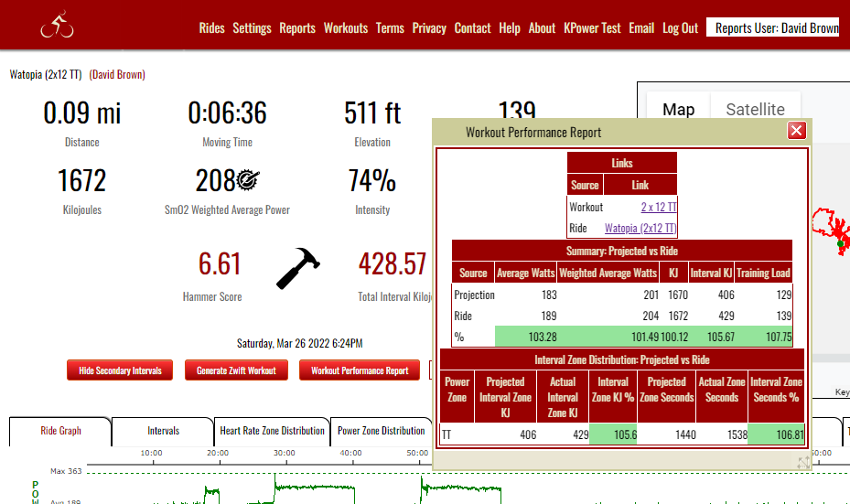Open the Help menu item
850x504 pixels.
coord(510,28)
